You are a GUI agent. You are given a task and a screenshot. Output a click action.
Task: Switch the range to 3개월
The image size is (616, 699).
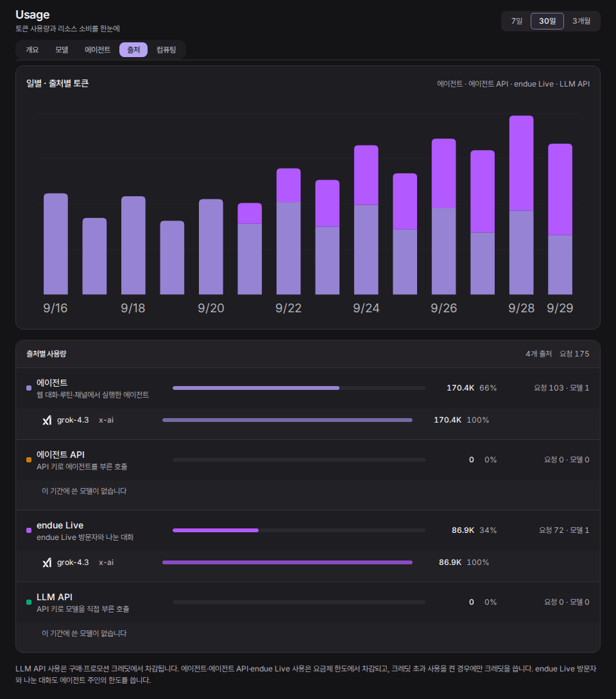click(581, 21)
